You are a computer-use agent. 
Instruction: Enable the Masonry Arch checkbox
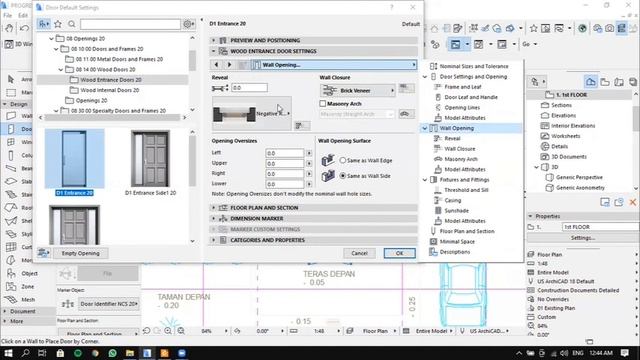tap(322, 104)
